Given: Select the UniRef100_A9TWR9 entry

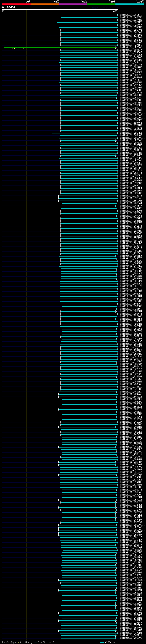Looking at the screenshot, I should pos(131,103).
